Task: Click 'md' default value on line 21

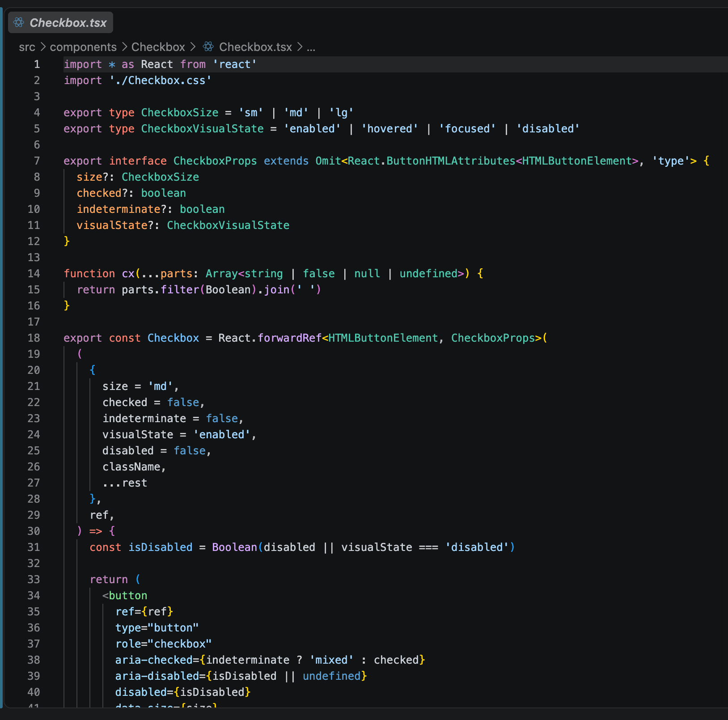Action: [x=161, y=386]
